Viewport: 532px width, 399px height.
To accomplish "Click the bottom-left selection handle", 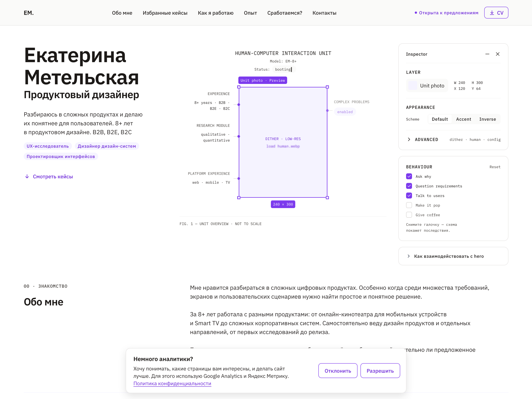I will (239, 198).
